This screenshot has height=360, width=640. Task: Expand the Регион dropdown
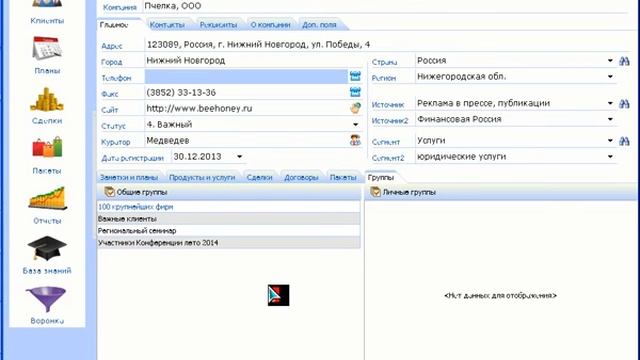[610, 77]
